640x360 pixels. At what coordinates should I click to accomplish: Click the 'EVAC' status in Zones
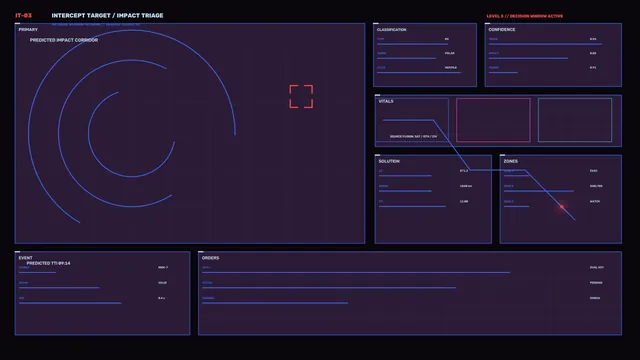(x=593, y=171)
